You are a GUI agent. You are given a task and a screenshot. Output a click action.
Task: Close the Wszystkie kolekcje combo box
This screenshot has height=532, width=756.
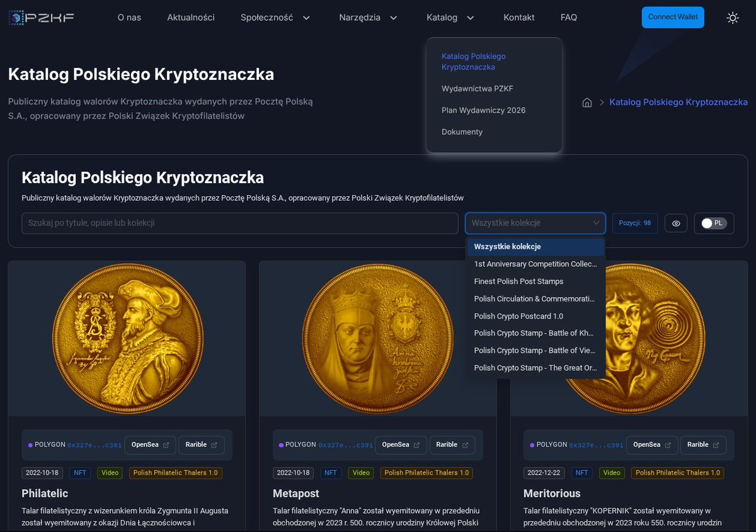click(535, 223)
